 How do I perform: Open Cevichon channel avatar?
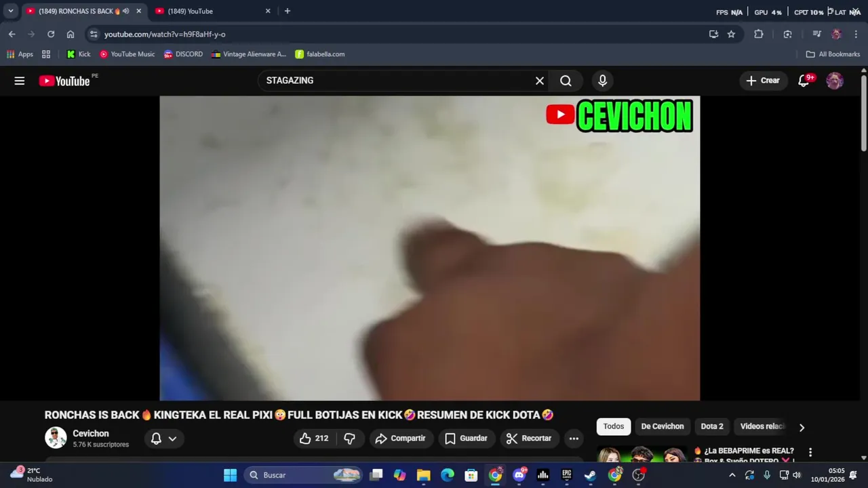coord(56,438)
